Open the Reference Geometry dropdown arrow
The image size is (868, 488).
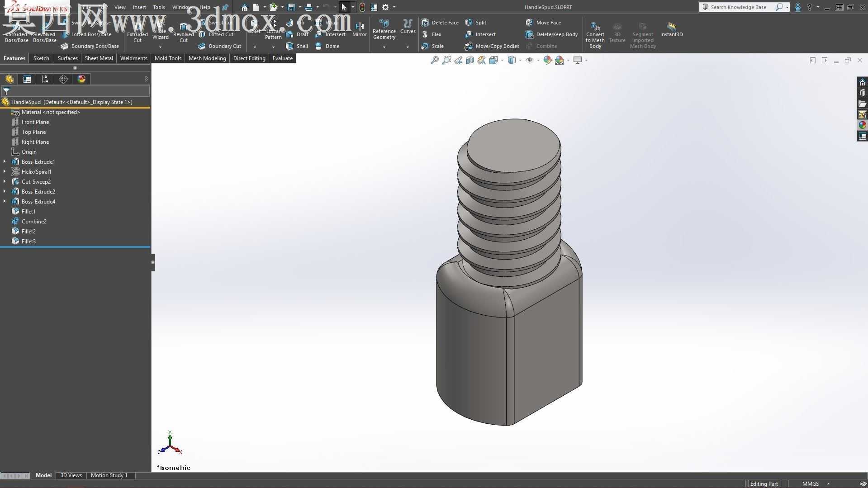(384, 47)
